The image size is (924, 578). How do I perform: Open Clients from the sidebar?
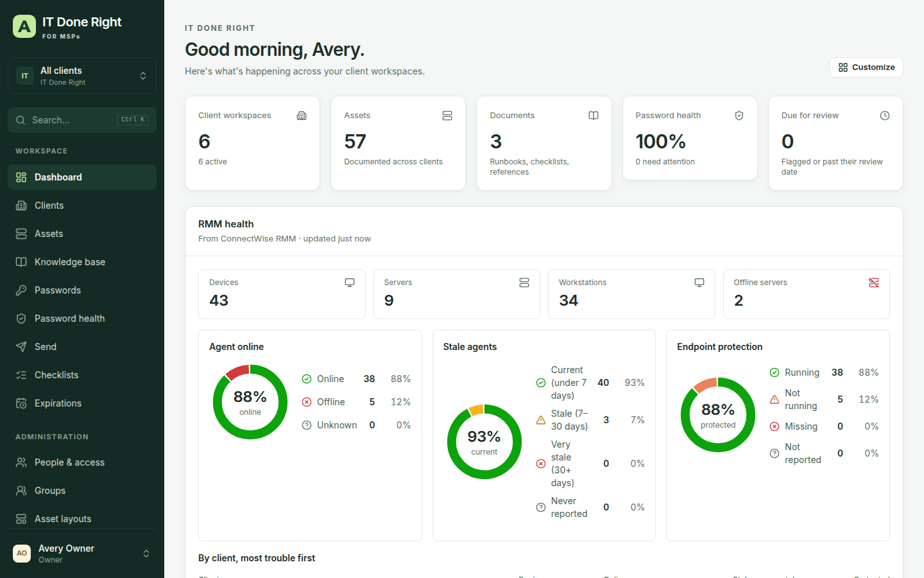(x=82, y=206)
